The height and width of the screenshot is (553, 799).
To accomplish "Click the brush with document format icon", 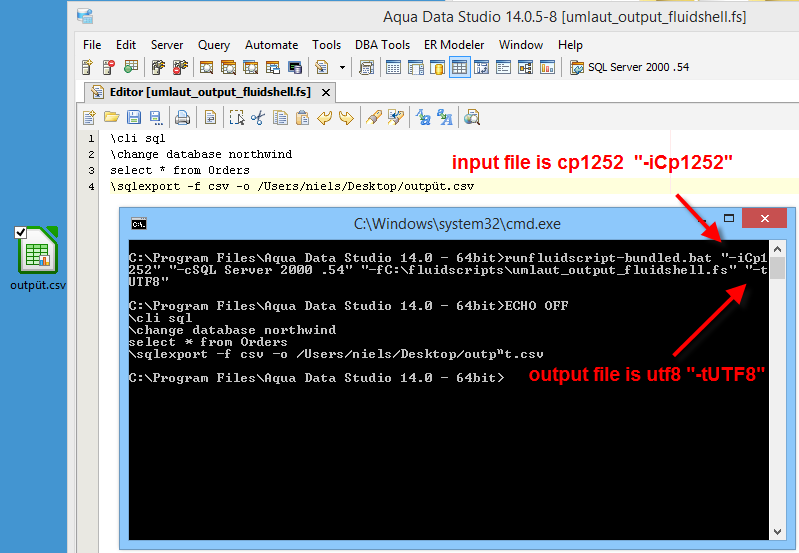I will coord(396,118).
